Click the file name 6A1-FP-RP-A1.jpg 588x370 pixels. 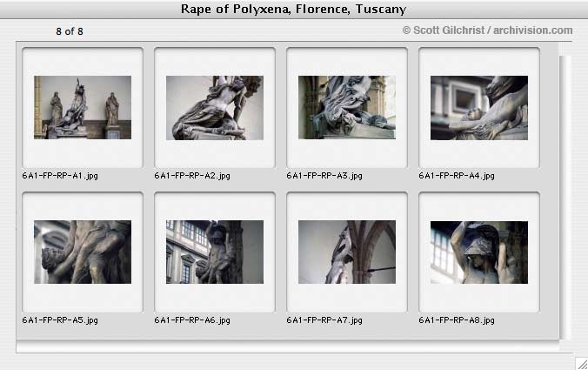(60, 176)
